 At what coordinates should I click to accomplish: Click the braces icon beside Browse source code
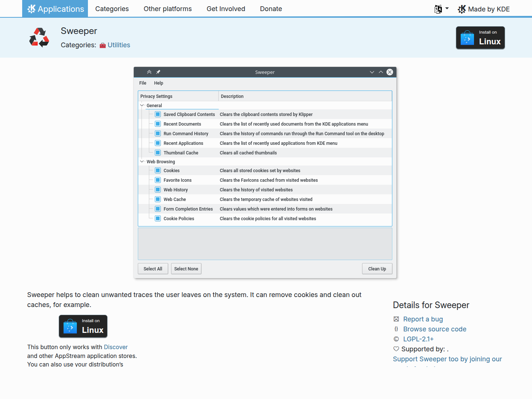[396, 329]
